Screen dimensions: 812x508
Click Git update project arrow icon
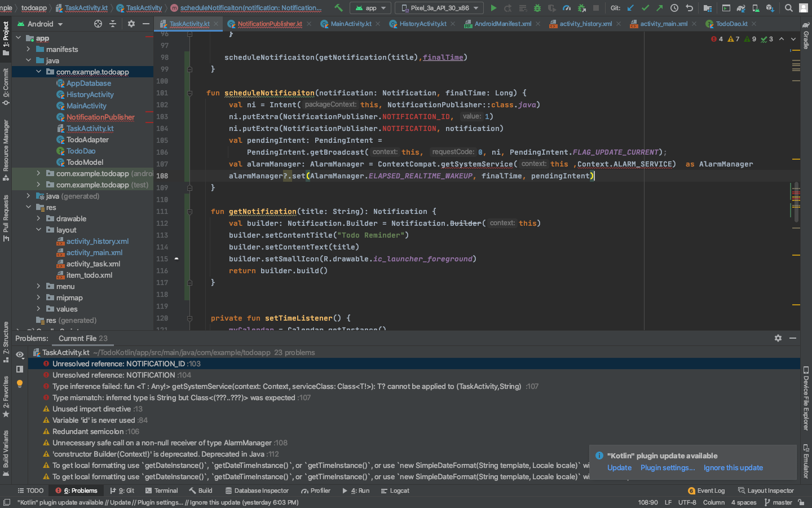click(630, 8)
